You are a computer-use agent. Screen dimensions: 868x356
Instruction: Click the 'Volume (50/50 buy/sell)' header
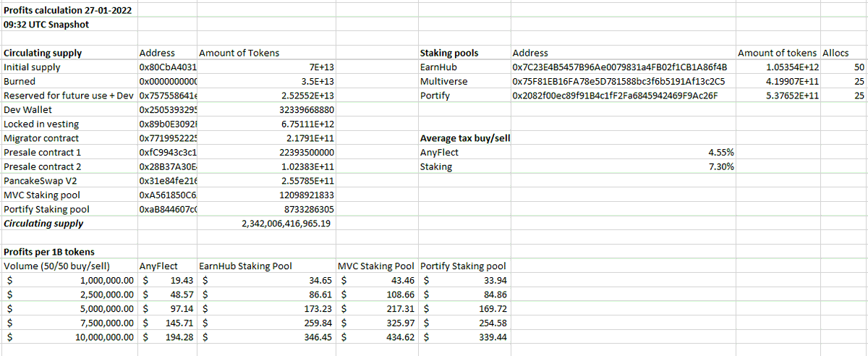click(x=56, y=266)
